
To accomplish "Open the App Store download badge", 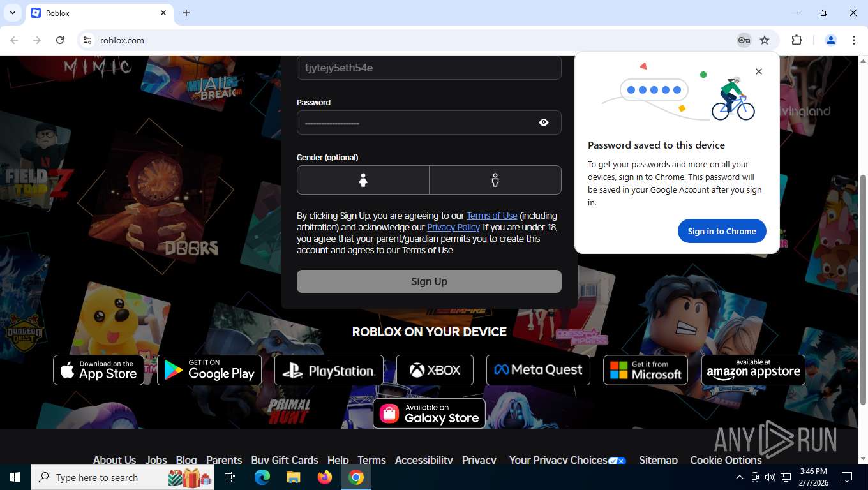I will pyautogui.click(x=98, y=370).
